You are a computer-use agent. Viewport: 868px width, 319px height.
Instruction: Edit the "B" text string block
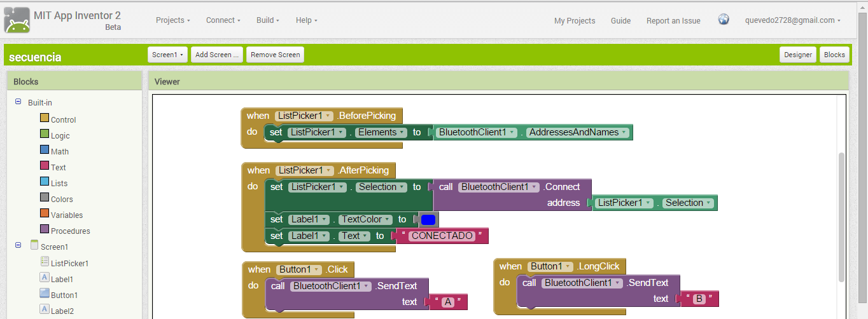(x=700, y=299)
